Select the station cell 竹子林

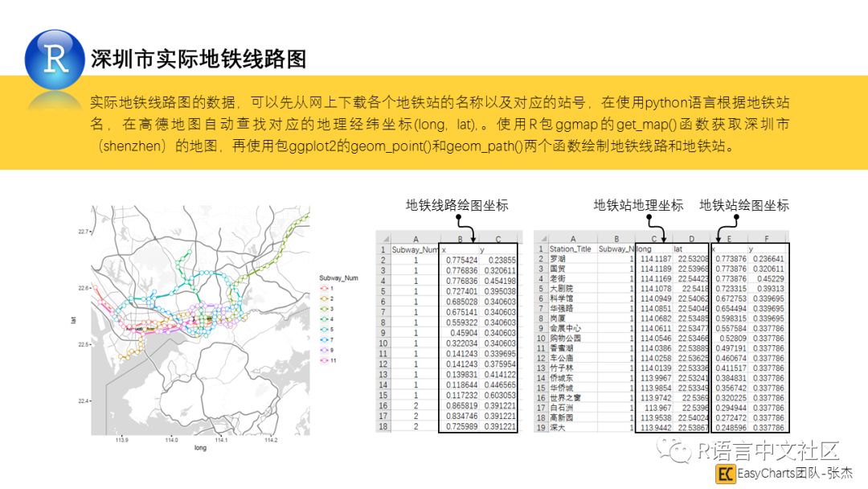click(572, 368)
